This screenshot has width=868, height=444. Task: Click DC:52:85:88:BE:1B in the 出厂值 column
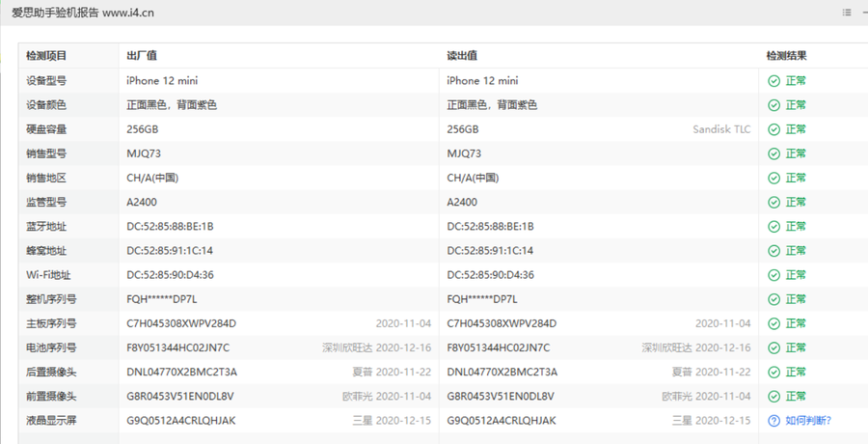pos(170,227)
